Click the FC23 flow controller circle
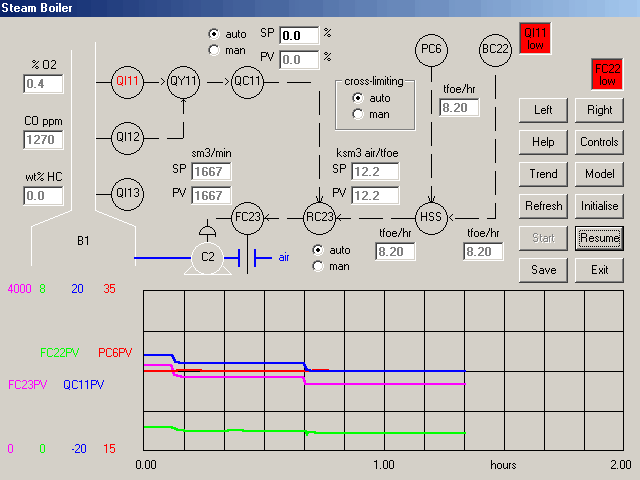Screen dimensions: 640x480 tap(248, 216)
